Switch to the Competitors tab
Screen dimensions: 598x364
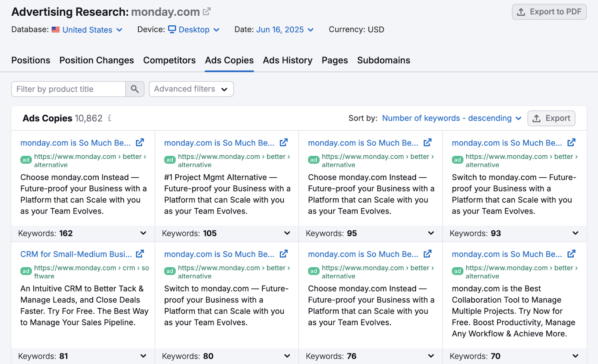tap(169, 60)
